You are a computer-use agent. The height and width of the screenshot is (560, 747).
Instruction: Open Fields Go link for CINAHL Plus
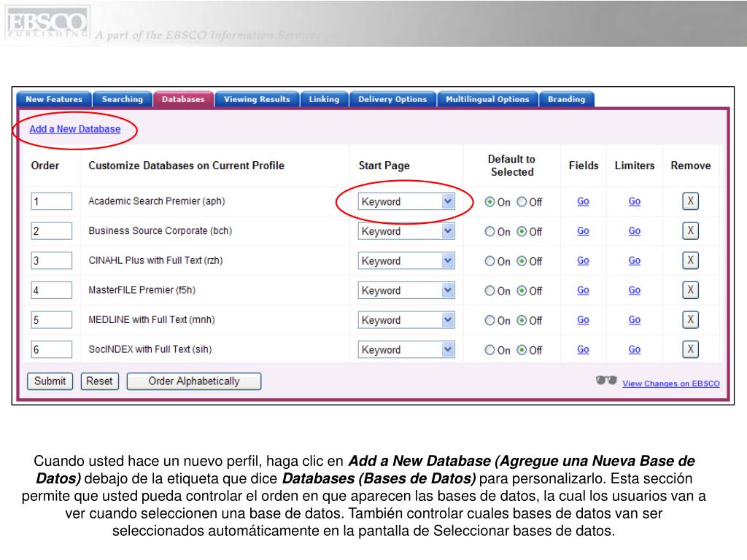[x=583, y=260]
